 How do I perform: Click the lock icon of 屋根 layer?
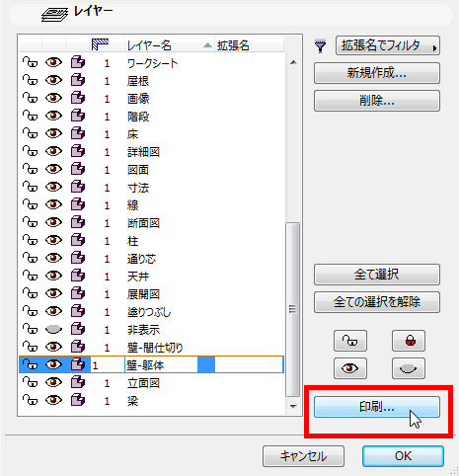coord(30,80)
